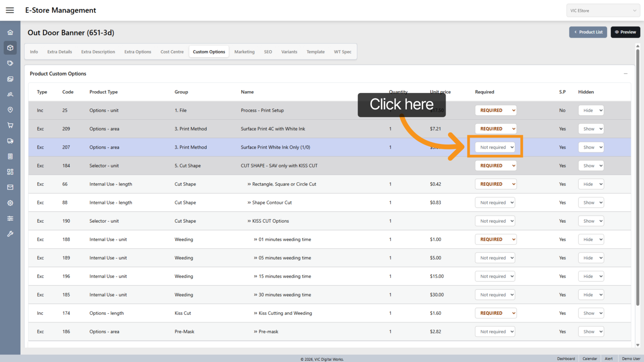
Task: Click the delivery truck sidebar icon
Action: 10,141
